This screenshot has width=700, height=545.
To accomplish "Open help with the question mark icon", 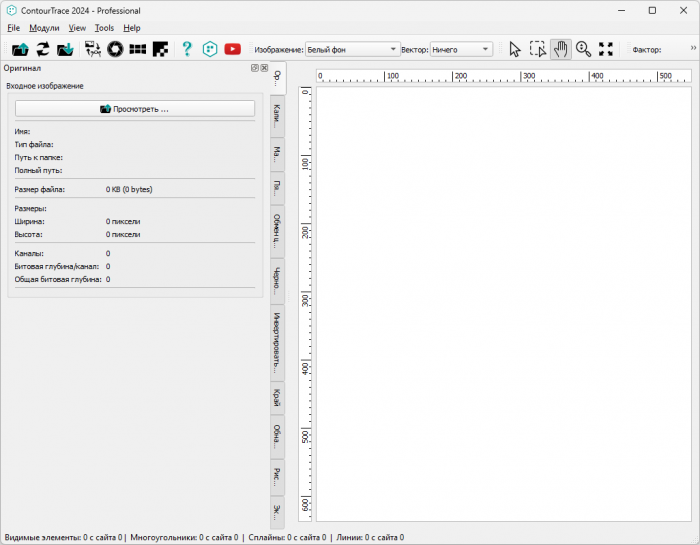I will 186,49.
